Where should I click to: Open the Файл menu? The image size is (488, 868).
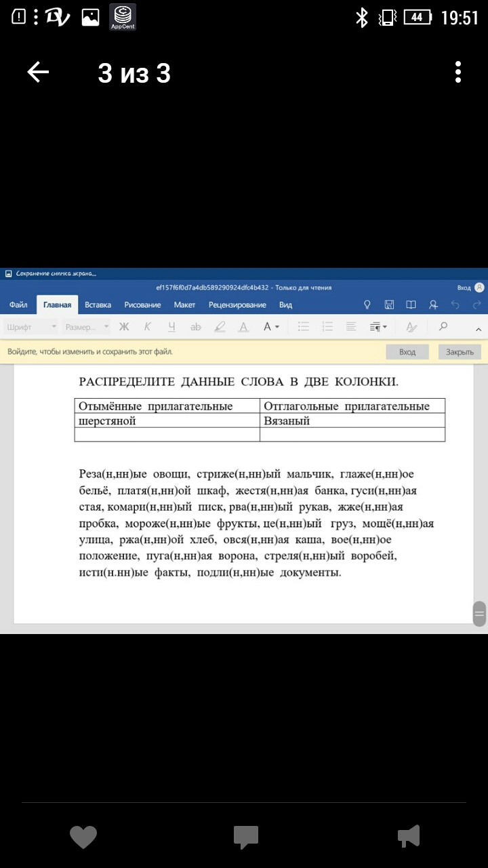click(18, 305)
